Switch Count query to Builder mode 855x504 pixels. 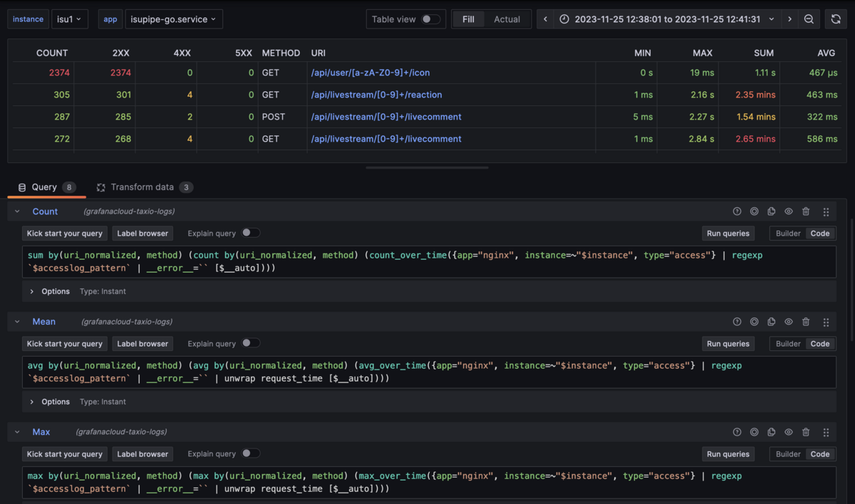(x=788, y=233)
